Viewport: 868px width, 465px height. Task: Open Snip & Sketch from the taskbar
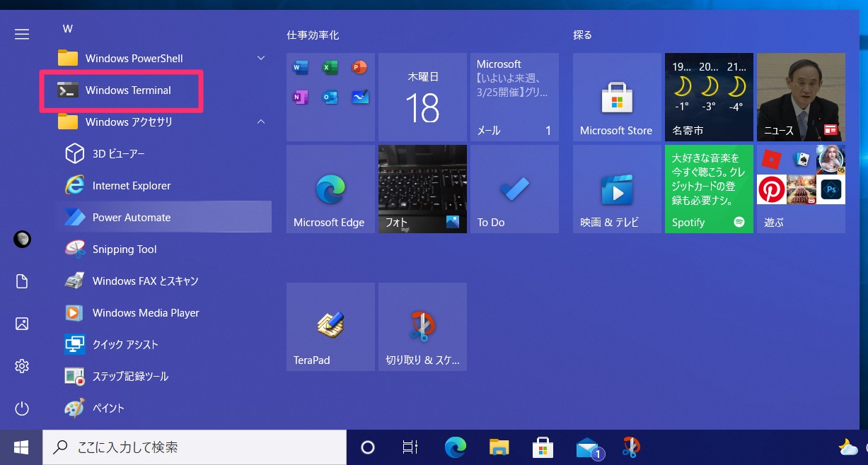pos(631,447)
